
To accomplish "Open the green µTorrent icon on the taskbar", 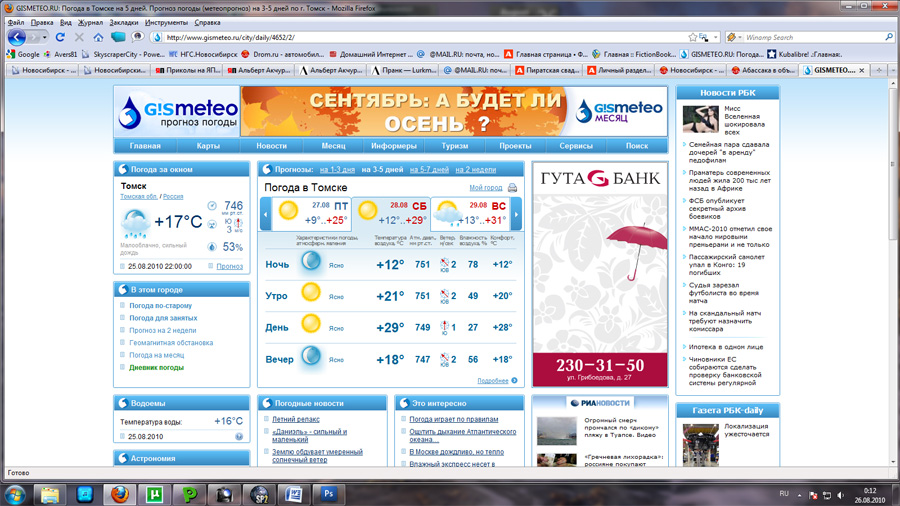I will 154,494.
